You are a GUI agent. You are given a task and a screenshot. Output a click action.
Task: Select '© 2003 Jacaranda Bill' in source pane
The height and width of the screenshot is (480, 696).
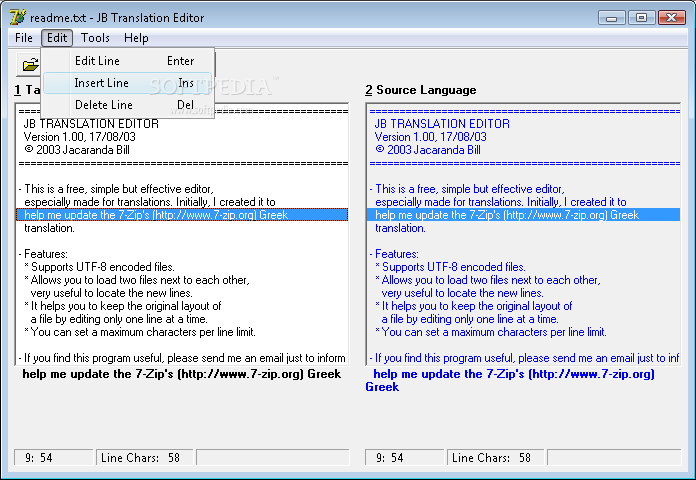[427, 150]
